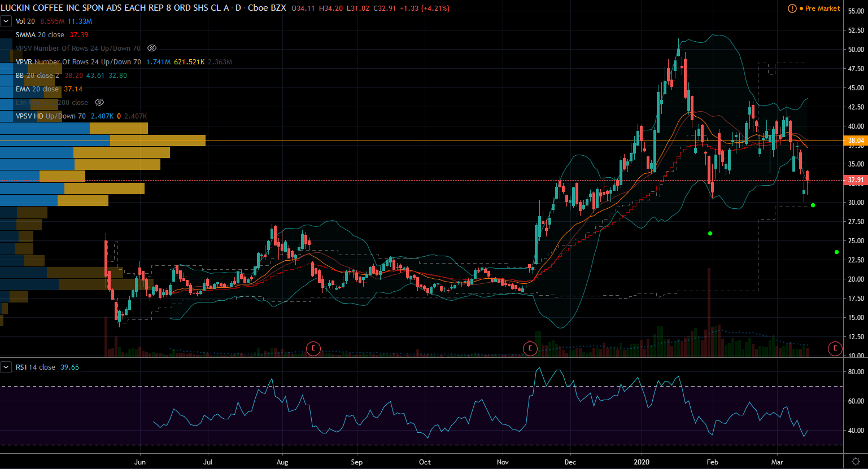The image size is (868, 469).
Task: Click the Pre Market session label
Action: (x=822, y=8)
